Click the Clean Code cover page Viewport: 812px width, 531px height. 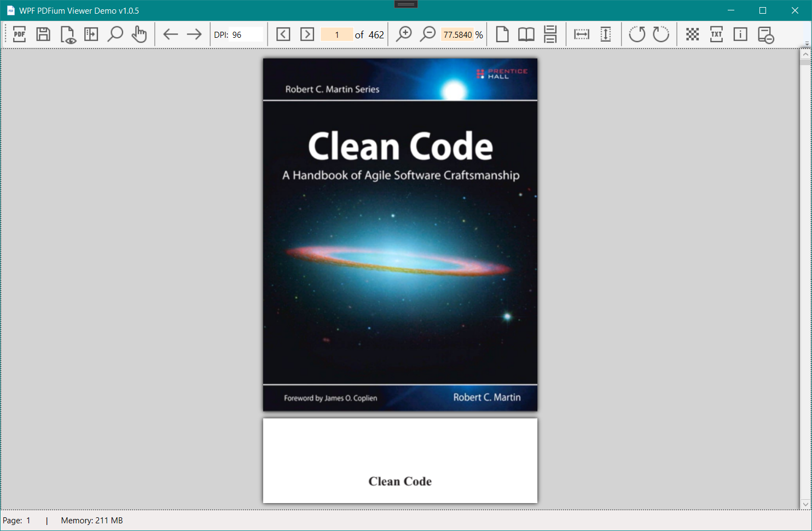[x=400, y=234]
